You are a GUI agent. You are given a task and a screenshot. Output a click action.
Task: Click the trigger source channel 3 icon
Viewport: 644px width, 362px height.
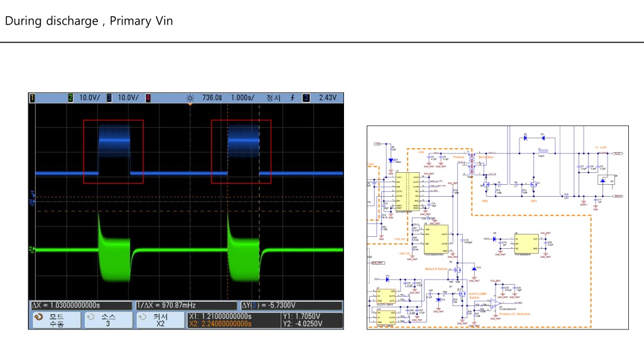[x=306, y=97]
